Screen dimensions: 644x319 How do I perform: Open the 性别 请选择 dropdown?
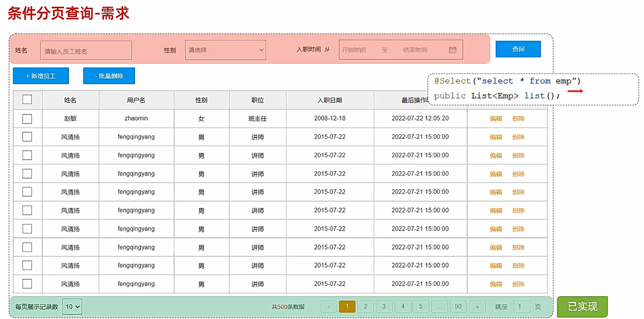[x=226, y=50]
